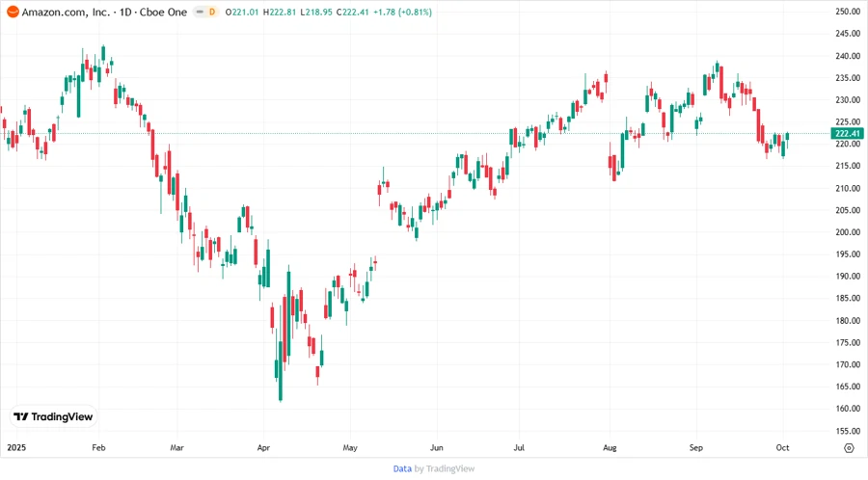Click the Amazon.com, Inc. symbol title
Screen dimensions: 868x480
tap(66, 12)
